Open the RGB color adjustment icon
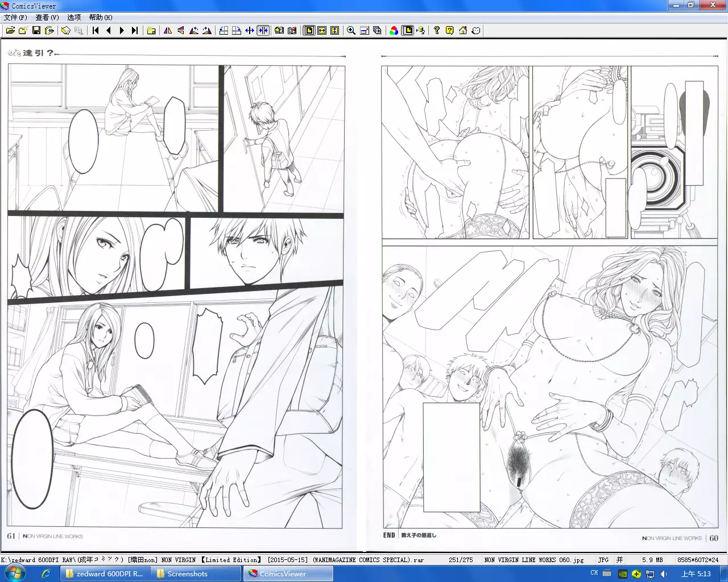 [x=394, y=31]
